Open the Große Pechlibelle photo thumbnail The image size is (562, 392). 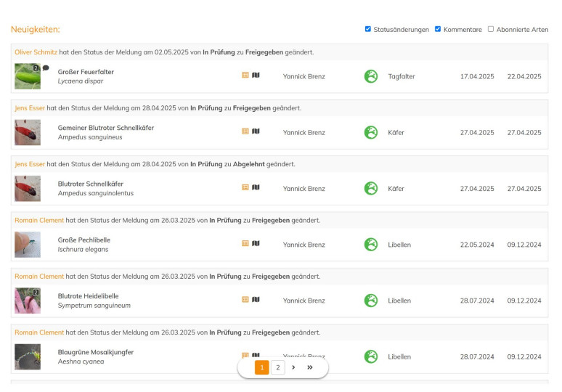(x=28, y=245)
